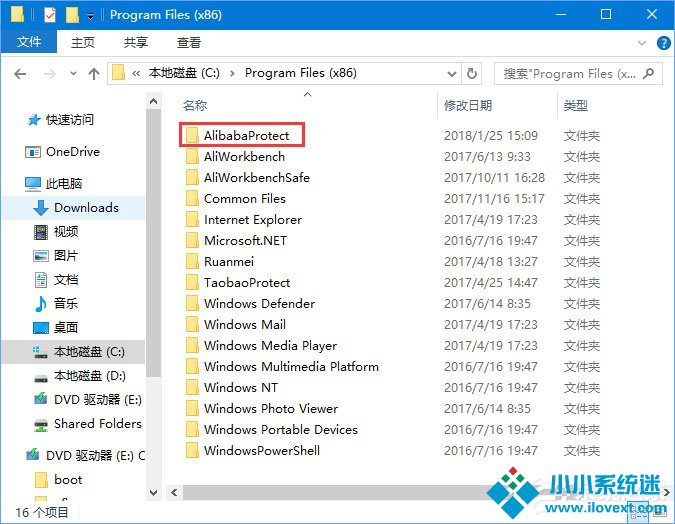Expand the ribbon with the chevron

pyautogui.click(x=642, y=43)
